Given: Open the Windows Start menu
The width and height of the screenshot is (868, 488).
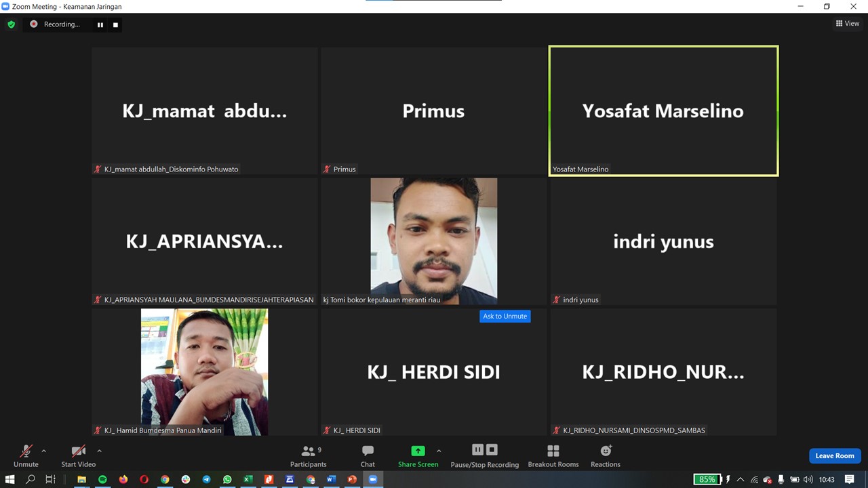Looking at the screenshot, I should click(9, 479).
